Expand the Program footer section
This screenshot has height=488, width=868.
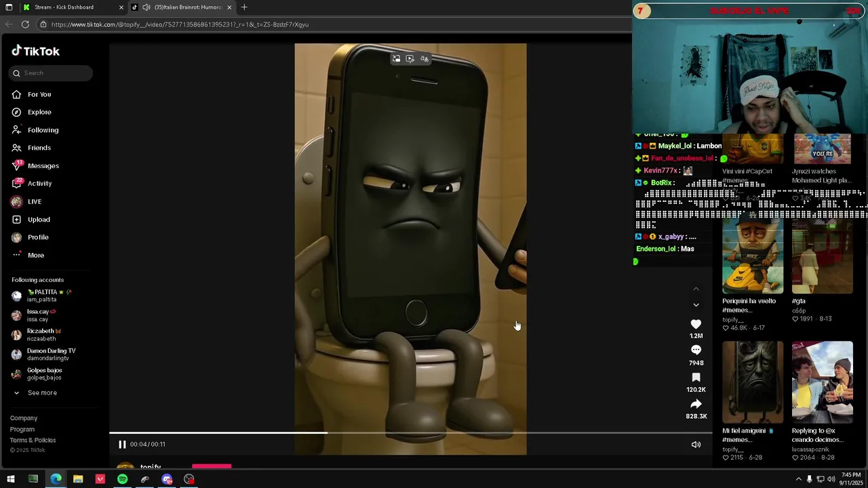coord(22,430)
